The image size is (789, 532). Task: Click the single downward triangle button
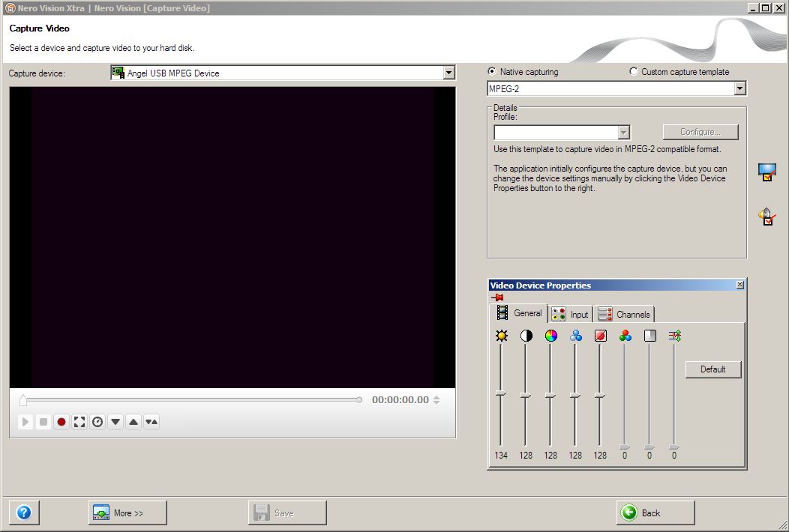(x=115, y=422)
